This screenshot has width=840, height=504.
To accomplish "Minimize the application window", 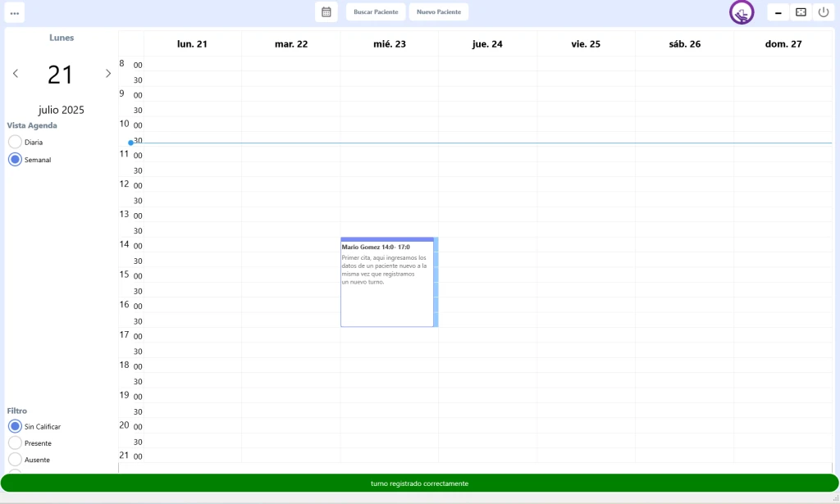I will (778, 12).
